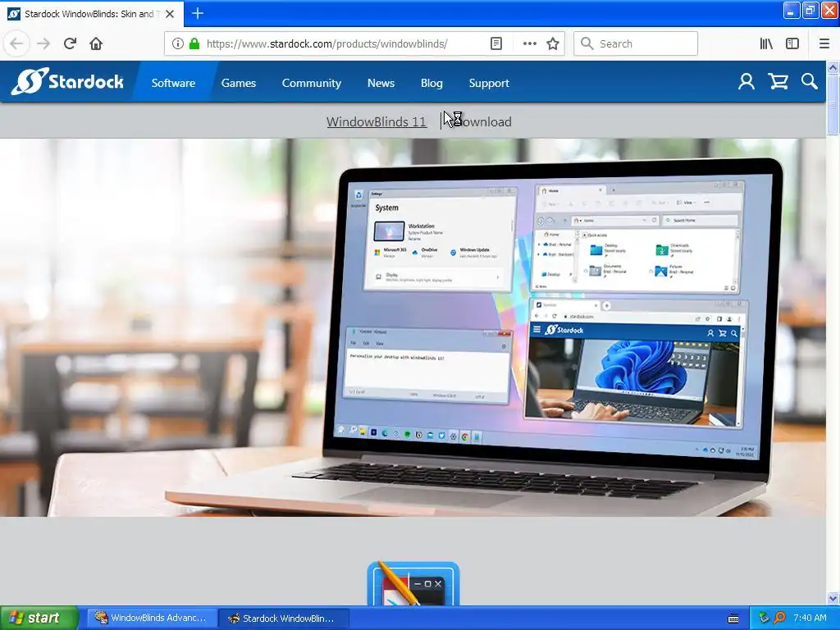The width and height of the screenshot is (840, 630).
Task: Click the green system tray icon
Action: coord(764,618)
